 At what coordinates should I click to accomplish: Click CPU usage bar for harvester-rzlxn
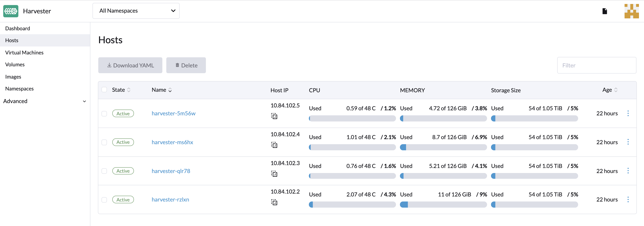click(352, 205)
